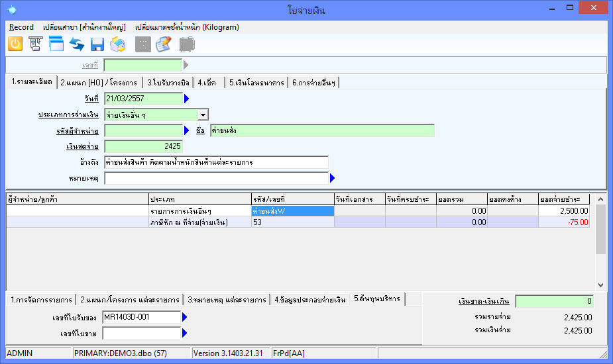Click the document structure icon beside power
The width and height of the screenshot is (613, 364).
pyautogui.click(x=35, y=44)
